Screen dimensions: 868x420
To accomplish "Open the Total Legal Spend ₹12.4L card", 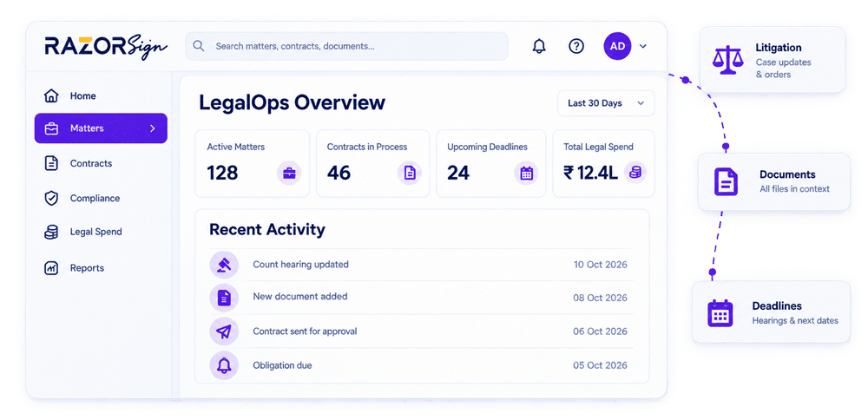I will pyautogui.click(x=603, y=163).
